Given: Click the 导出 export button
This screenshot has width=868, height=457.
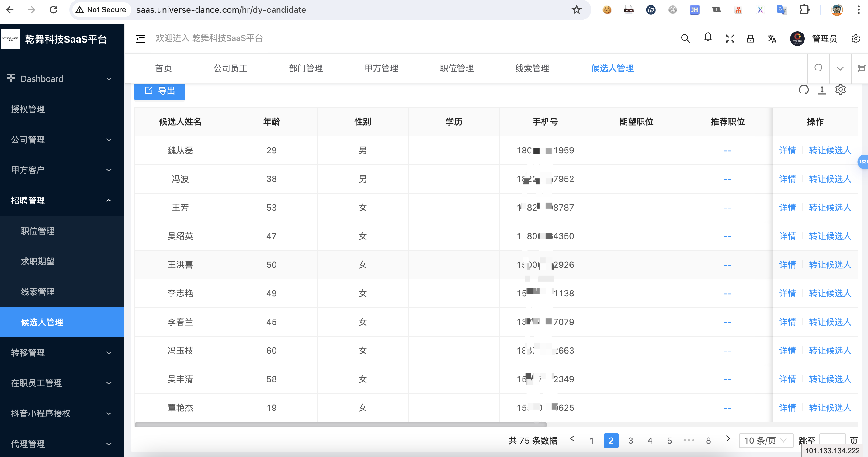Looking at the screenshot, I should point(160,91).
